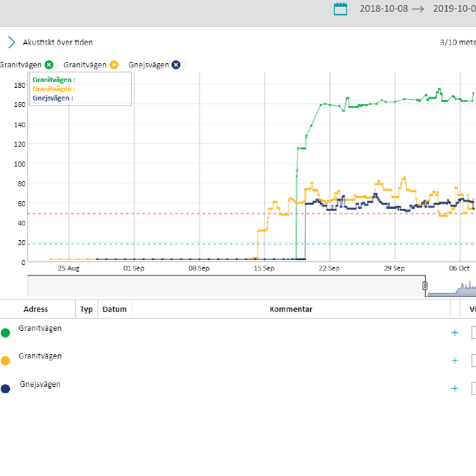The height and width of the screenshot is (476, 476).
Task: Tick the checkbox on Gnejsvägen row
Action: (473, 388)
